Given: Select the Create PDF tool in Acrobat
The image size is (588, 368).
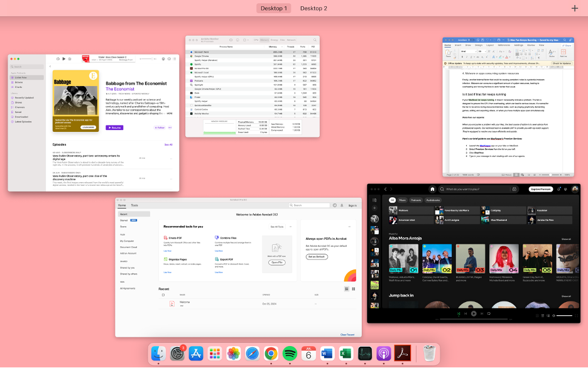Looking at the screenshot, I should (x=173, y=237).
